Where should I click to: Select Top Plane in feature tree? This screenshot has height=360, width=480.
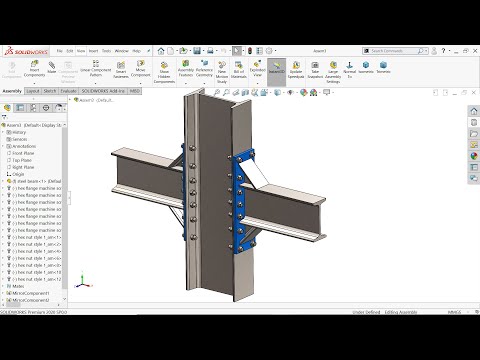(19, 160)
